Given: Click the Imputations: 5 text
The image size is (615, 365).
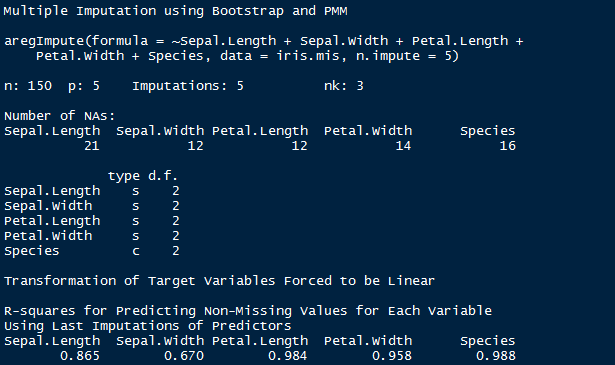Looking at the screenshot, I should 188,86.
